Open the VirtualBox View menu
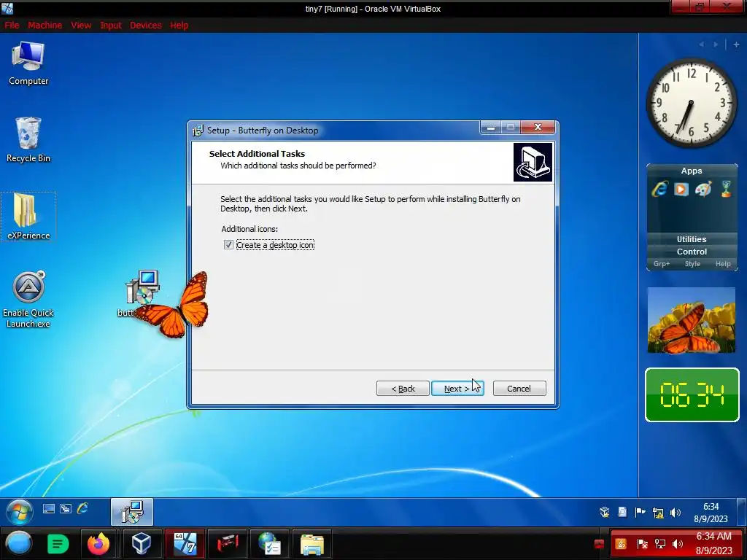Screen dimensions: 747x560 point(81,26)
